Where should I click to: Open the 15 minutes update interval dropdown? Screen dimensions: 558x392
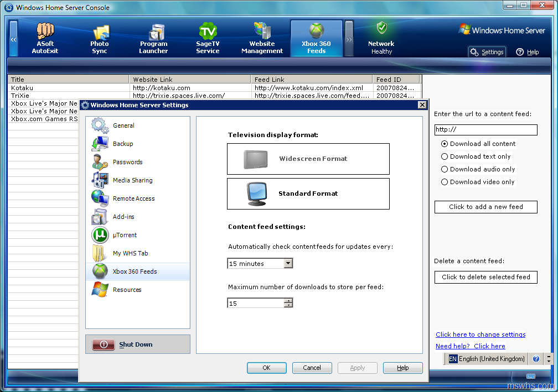(x=288, y=263)
